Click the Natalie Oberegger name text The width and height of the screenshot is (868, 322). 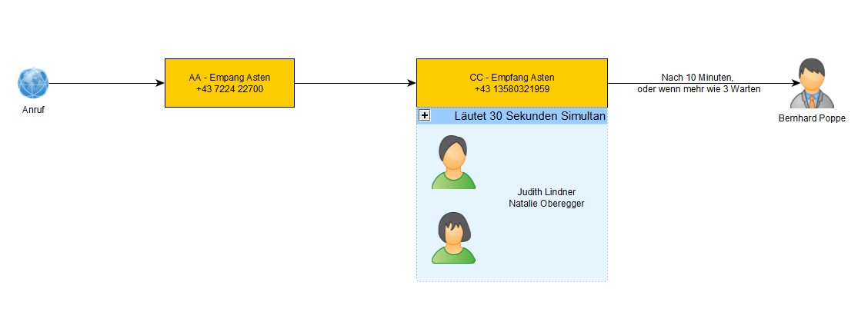pyautogui.click(x=546, y=203)
